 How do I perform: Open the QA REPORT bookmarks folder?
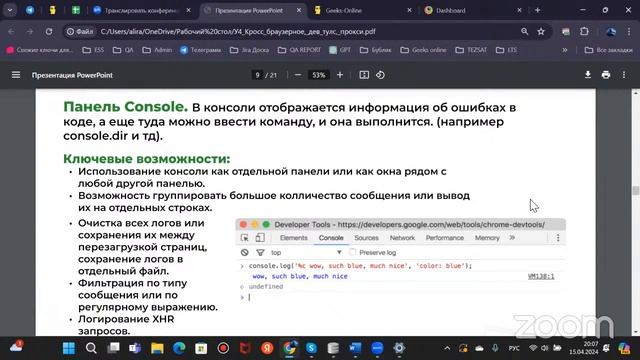pyautogui.click(x=299, y=50)
